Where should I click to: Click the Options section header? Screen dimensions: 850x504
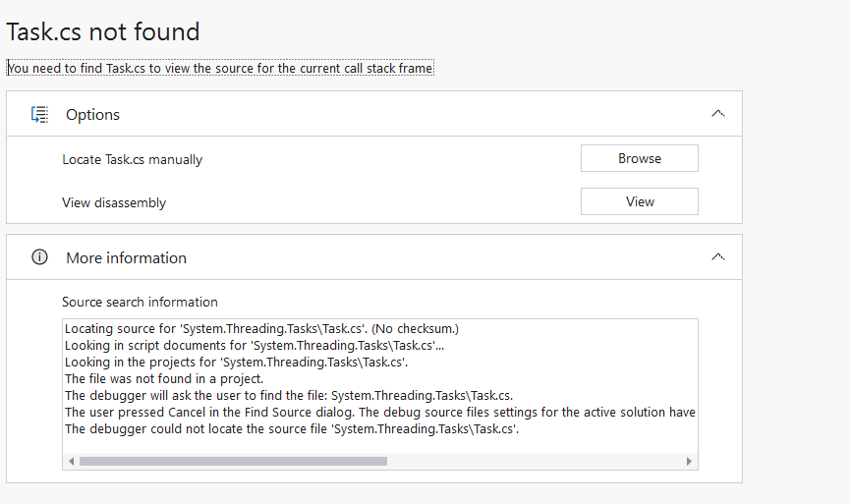92,114
